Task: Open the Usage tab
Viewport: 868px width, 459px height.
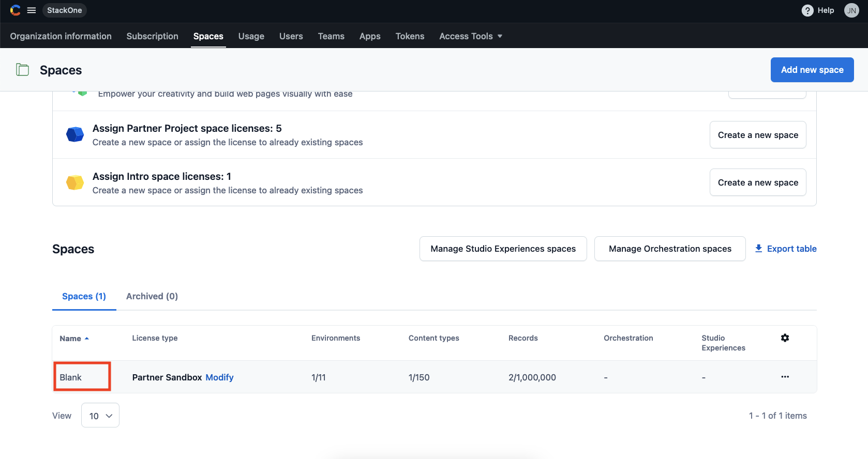Action: pos(251,36)
